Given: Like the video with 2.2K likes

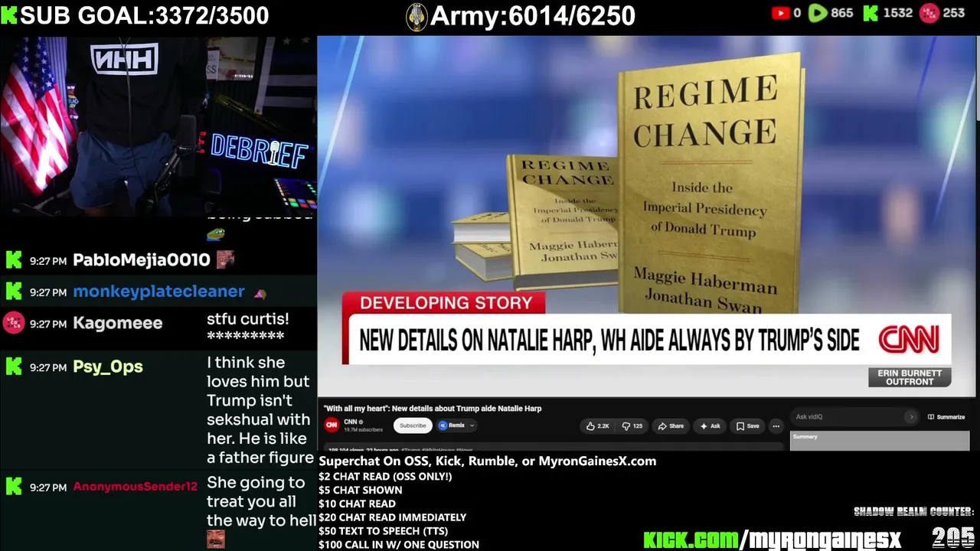Looking at the screenshot, I should coord(598,426).
